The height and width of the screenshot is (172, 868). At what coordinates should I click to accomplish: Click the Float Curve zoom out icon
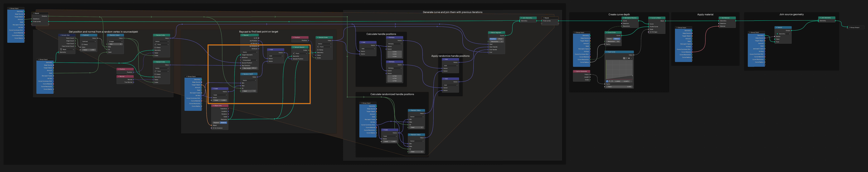coord(626,58)
